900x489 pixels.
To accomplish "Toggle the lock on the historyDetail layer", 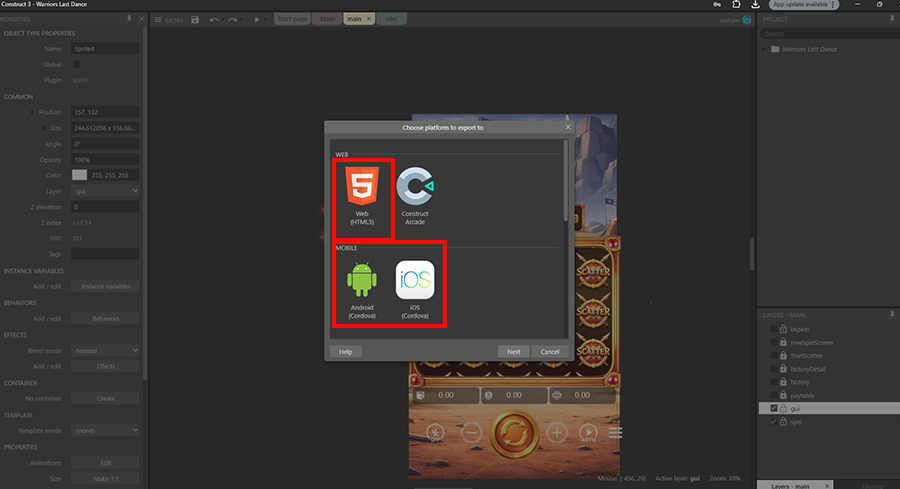I will coord(783,368).
